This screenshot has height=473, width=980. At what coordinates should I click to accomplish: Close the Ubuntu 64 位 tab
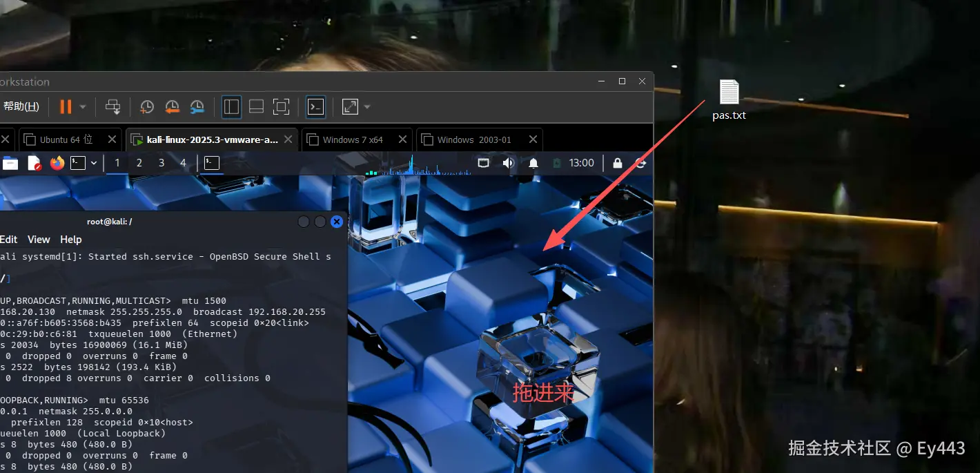(x=112, y=139)
